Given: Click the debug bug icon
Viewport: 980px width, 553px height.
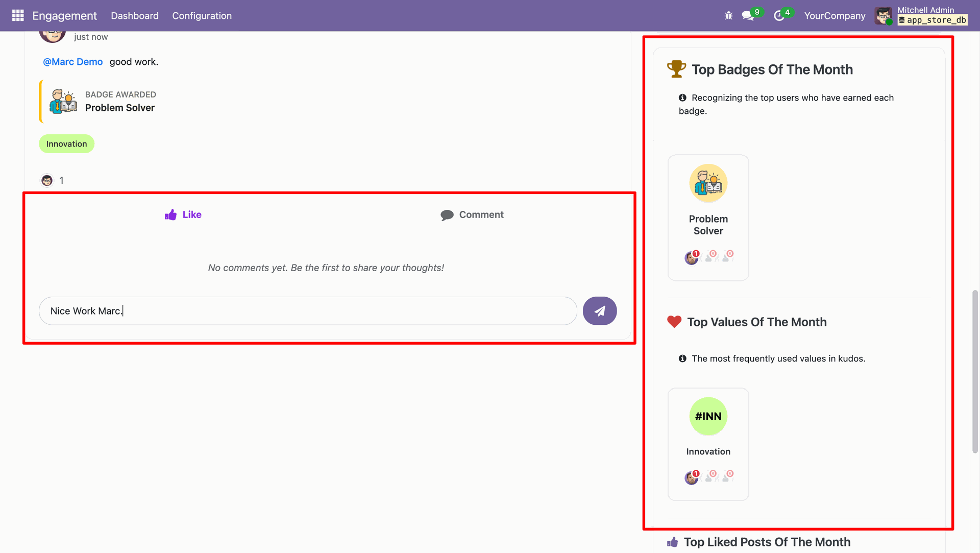Looking at the screenshot, I should tap(728, 16).
